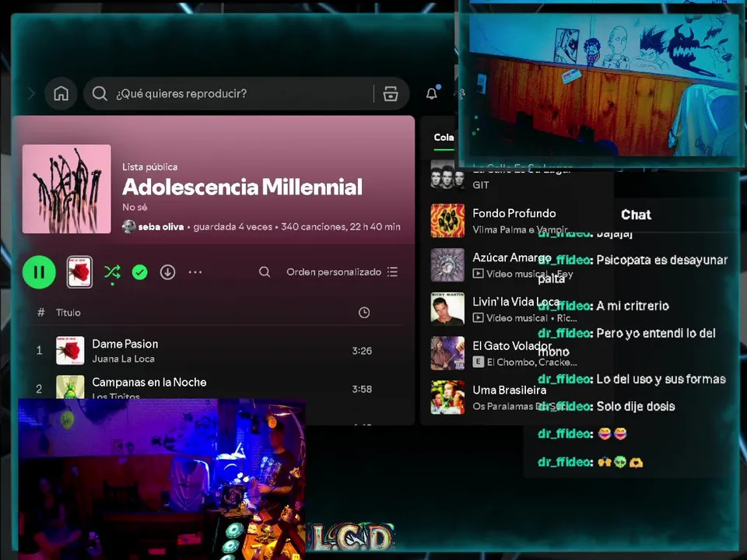Click video musical icon under Azúcar Amargo

pyautogui.click(x=478, y=274)
